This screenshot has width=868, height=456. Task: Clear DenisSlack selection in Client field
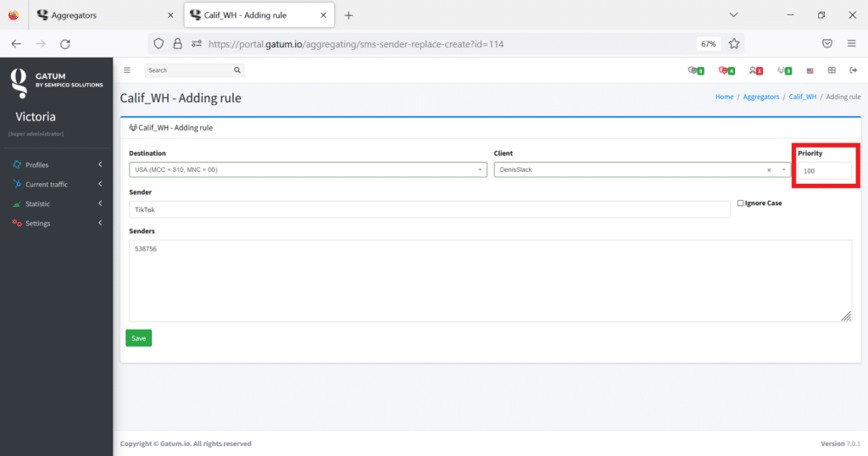[769, 170]
